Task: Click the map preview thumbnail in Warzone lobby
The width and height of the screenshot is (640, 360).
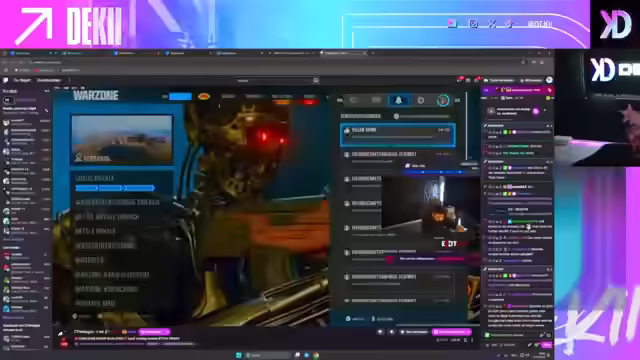Action: pyautogui.click(x=122, y=140)
